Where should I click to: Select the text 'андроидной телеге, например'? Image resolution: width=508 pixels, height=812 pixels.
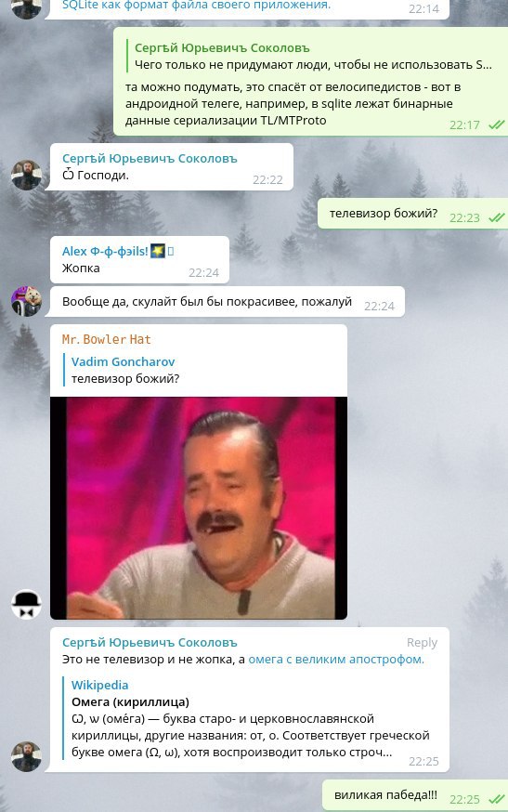point(216,103)
